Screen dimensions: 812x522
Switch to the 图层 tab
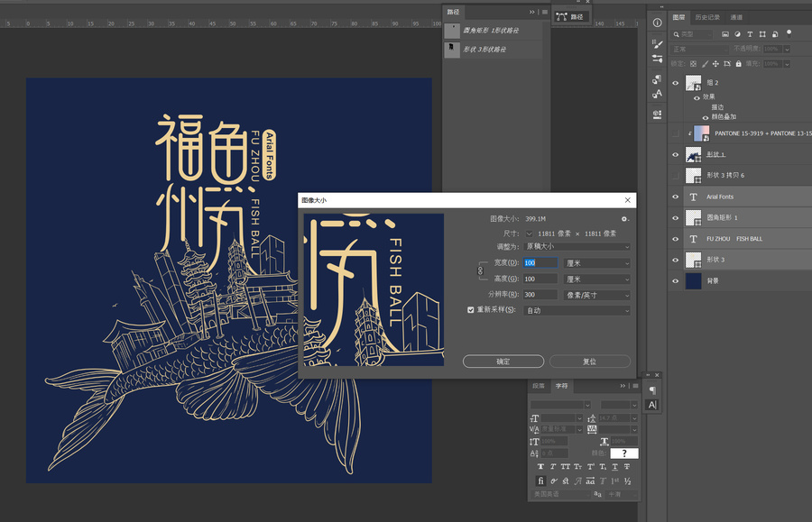678,17
